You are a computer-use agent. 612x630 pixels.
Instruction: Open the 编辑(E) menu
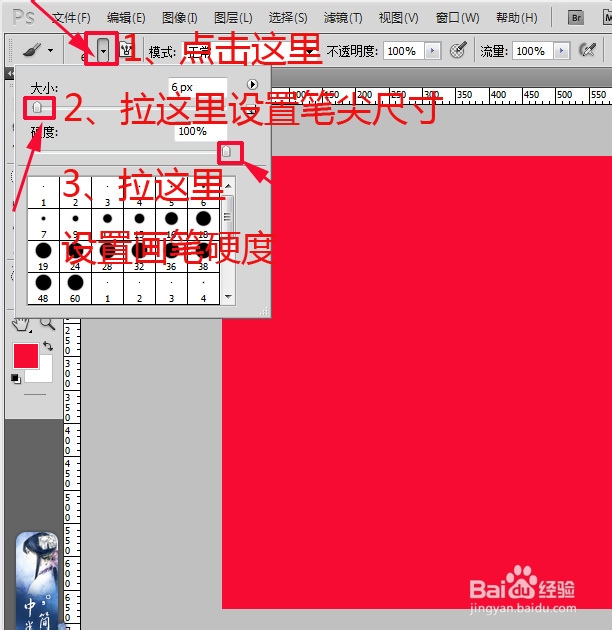[126, 18]
